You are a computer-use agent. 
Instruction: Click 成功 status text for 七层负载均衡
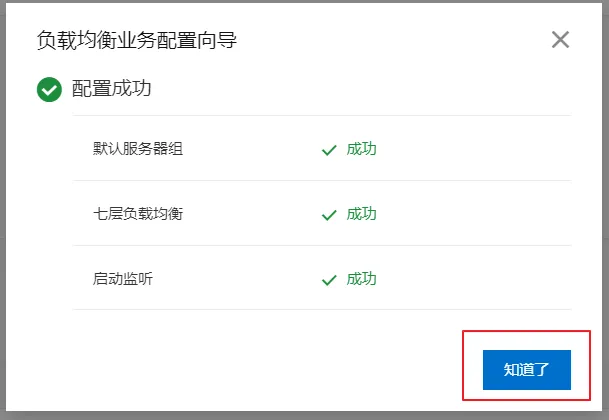(361, 214)
